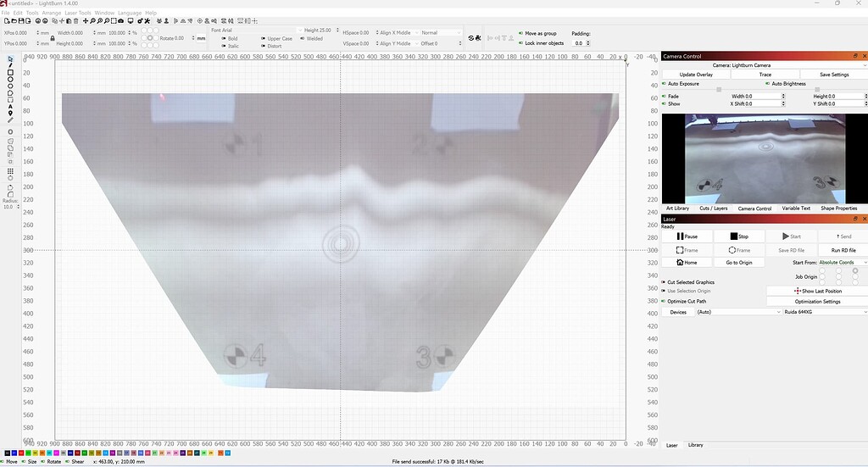Viewport: 868px width, 467px height.
Task: Click the Zoom to frame selection icon
Action: 114,21
